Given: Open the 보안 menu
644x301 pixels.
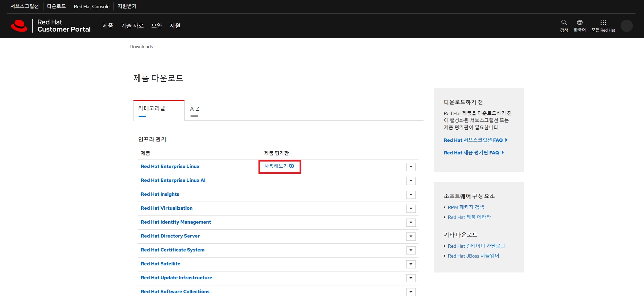Looking at the screenshot, I should click(157, 26).
